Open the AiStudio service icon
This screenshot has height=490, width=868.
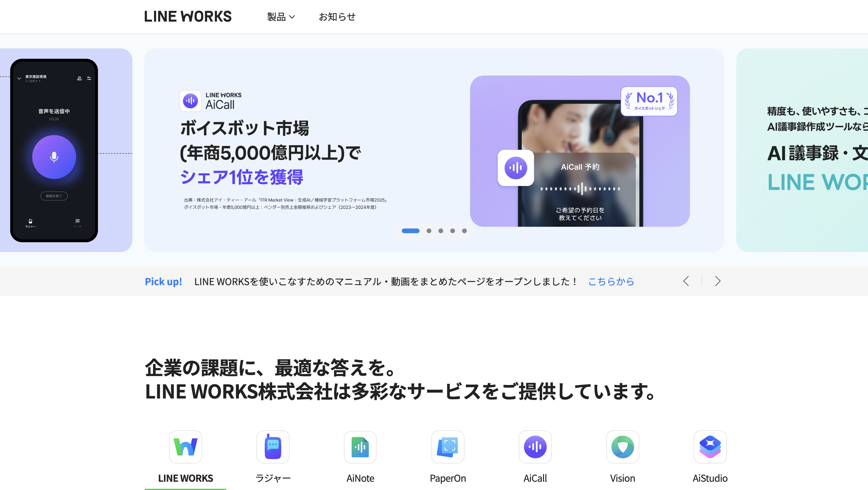coord(710,447)
